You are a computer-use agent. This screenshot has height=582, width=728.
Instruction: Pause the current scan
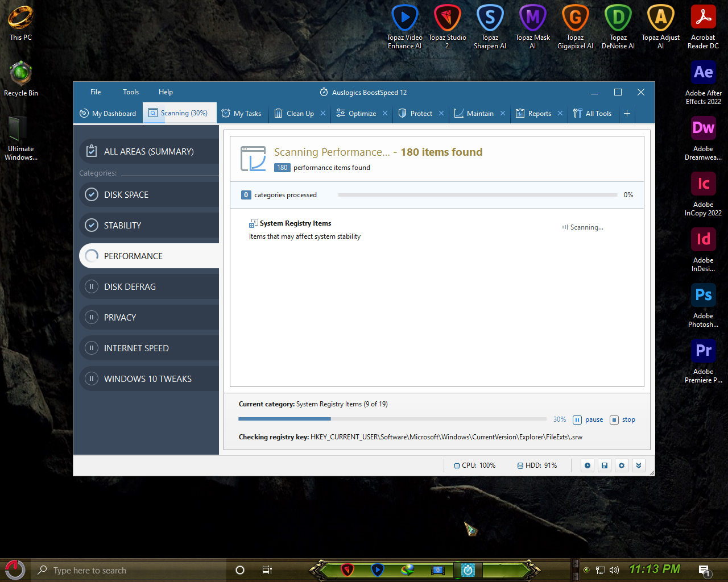coord(588,419)
